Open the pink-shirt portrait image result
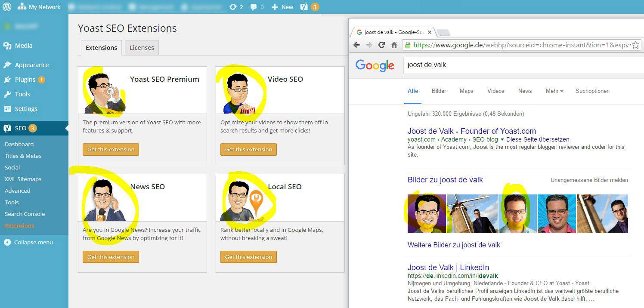The height and width of the screenshot is (308, 644). point(557,214)
